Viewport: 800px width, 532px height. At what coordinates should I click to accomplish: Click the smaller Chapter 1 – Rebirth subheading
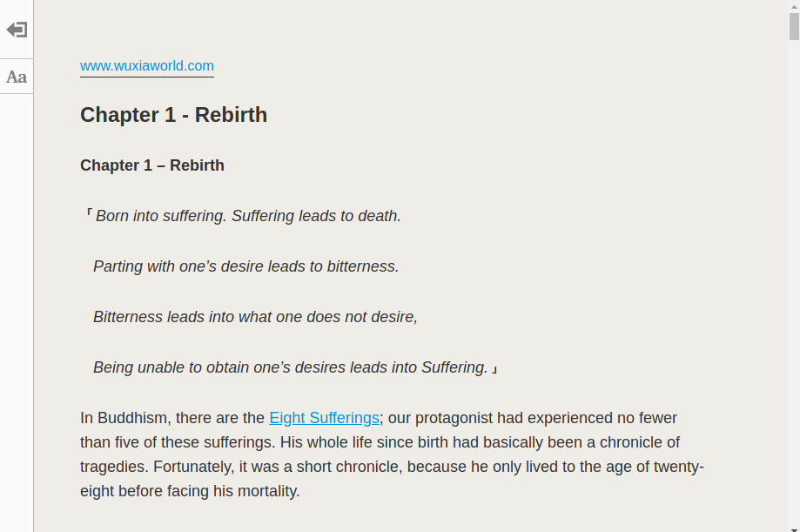coord(152,165)
